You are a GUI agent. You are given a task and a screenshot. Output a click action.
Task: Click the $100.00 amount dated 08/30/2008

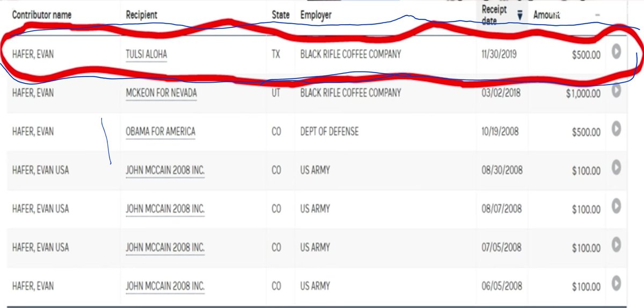click(x=586, y=171)
